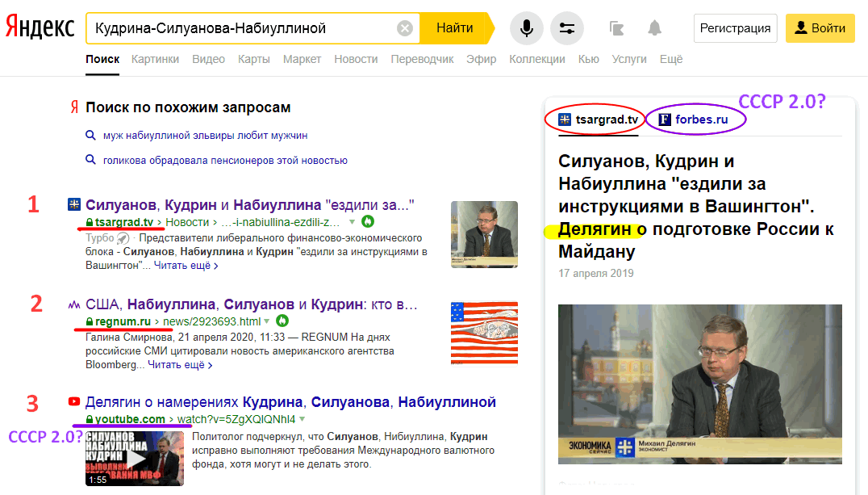Click the microphone voice search icon
Screen dimensions: 868x495
(526, 28)
